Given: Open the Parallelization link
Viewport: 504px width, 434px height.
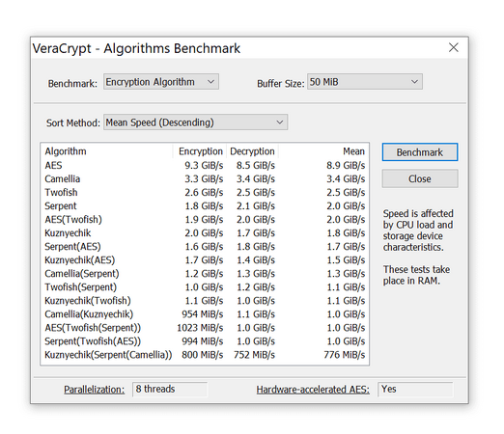Looking at the screenshot, I should [x=94, y=390].
